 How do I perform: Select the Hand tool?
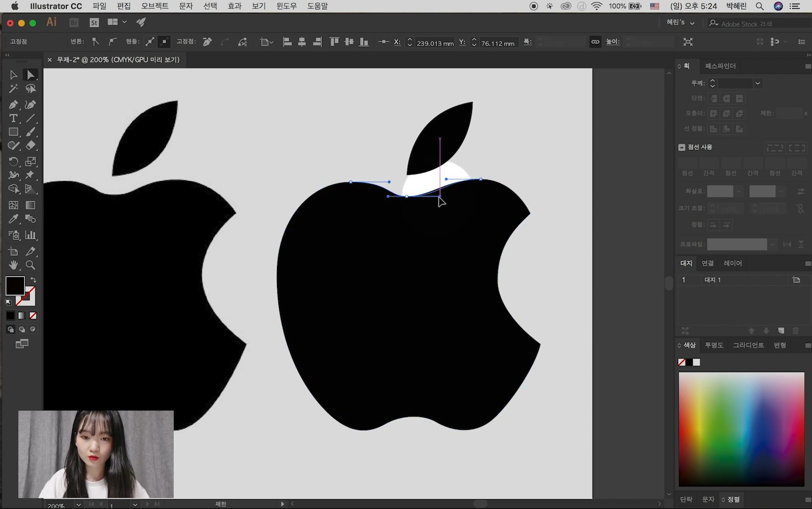(13, 265)
